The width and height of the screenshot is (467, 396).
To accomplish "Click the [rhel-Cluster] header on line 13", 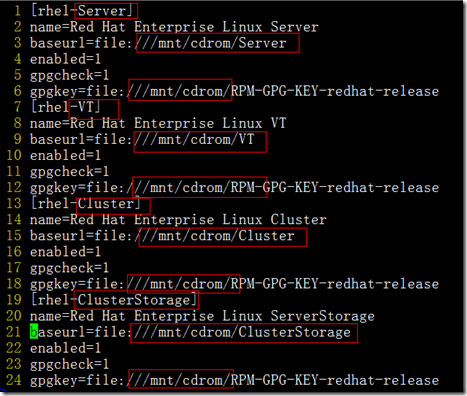I will tap(86, 203).
